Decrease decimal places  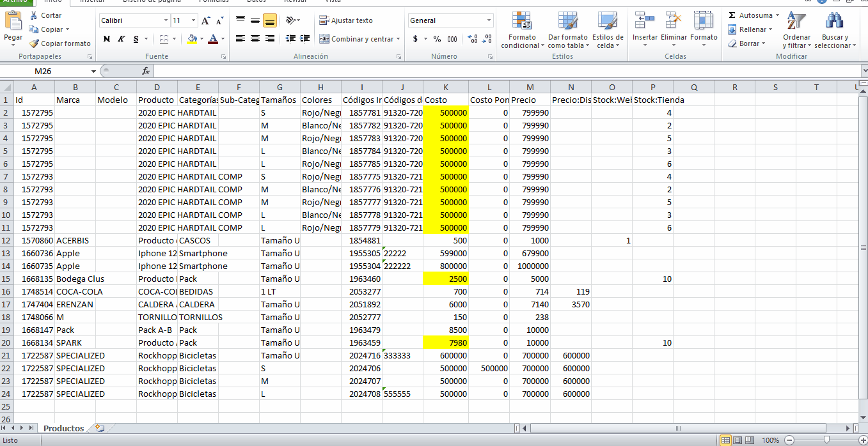[x=486, y=39]
